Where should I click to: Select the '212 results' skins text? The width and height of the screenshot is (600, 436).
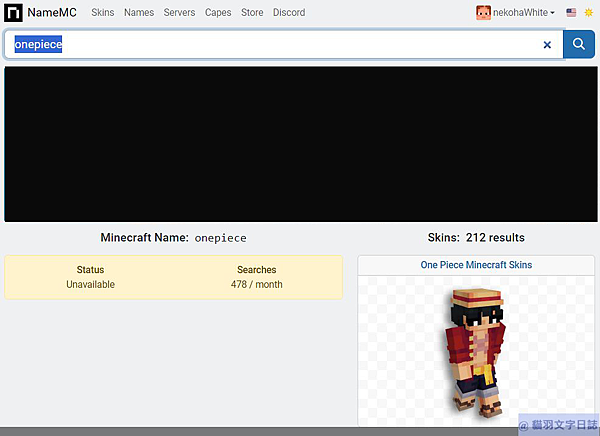(495, 238)
